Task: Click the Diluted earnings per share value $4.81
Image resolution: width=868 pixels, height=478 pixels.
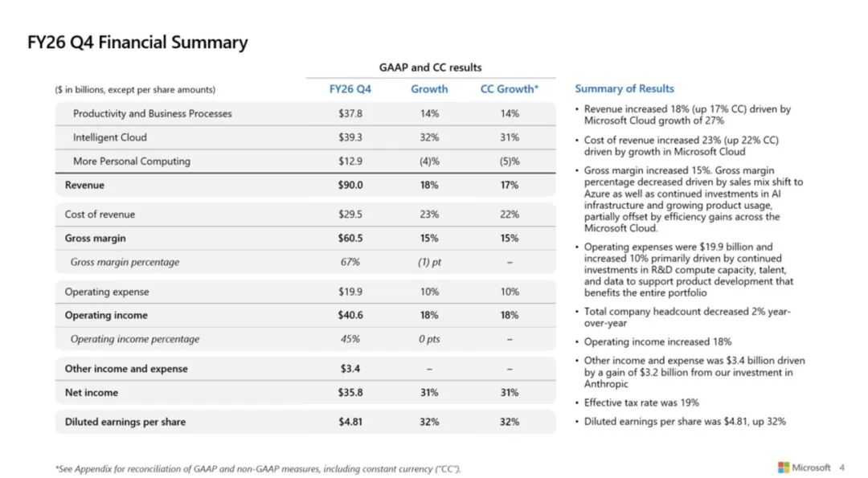Action: tap(350, 422)
